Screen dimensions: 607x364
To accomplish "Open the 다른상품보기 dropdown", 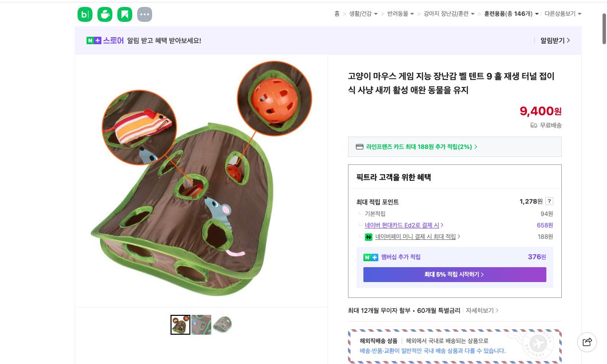I will (x=562, y=14).
